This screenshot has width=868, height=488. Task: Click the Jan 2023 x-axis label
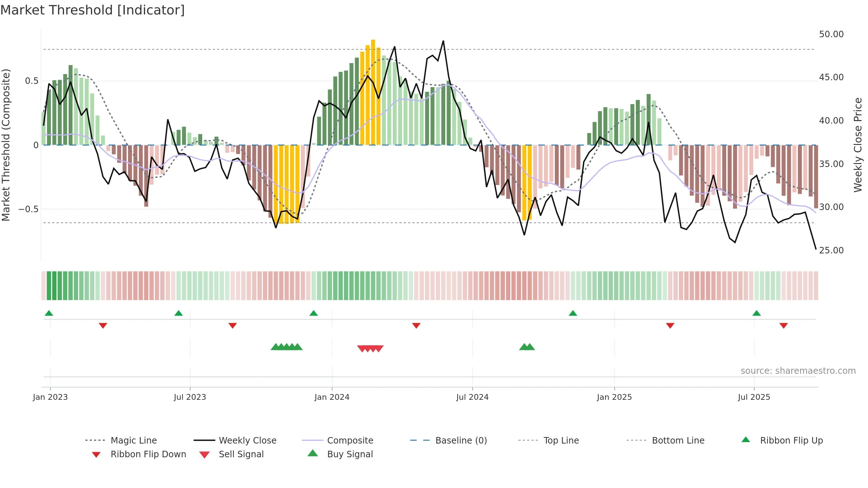coord(50,397)
